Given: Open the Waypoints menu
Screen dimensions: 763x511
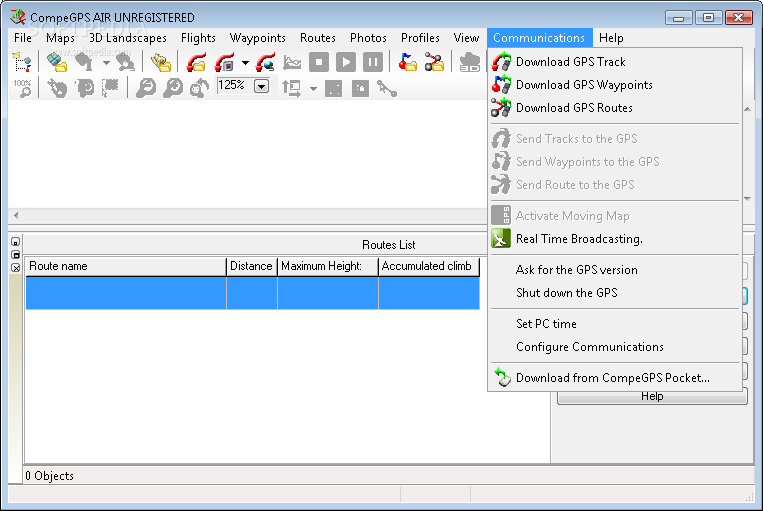Looking at the screenshot, I should (257, 37).
